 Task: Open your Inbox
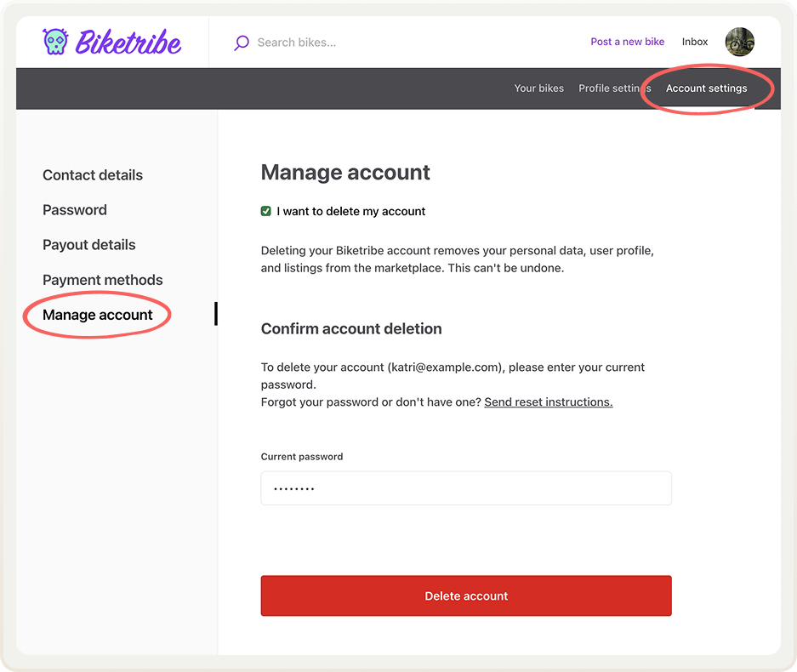(x=694, y=42)
